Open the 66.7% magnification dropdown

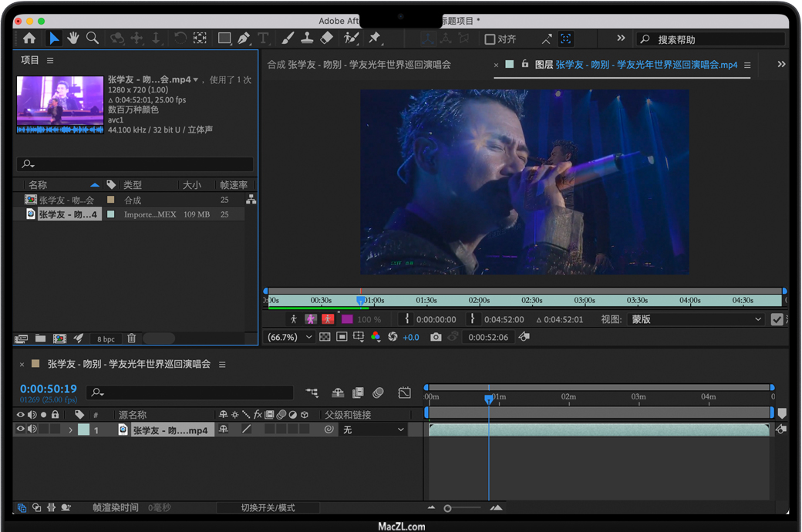[289, 337]
